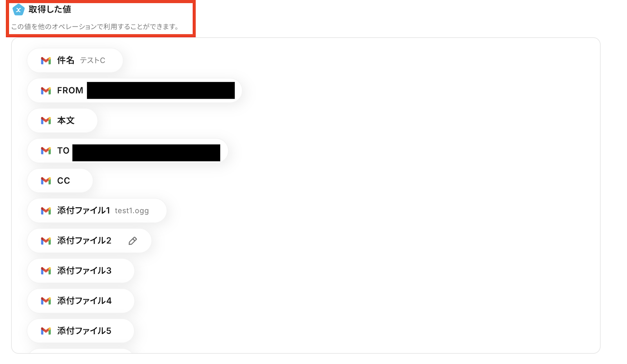The height and width of the screenshot is (364, 627).
Task: Click the 取得した値 heading text
Action: click(50, 9)
